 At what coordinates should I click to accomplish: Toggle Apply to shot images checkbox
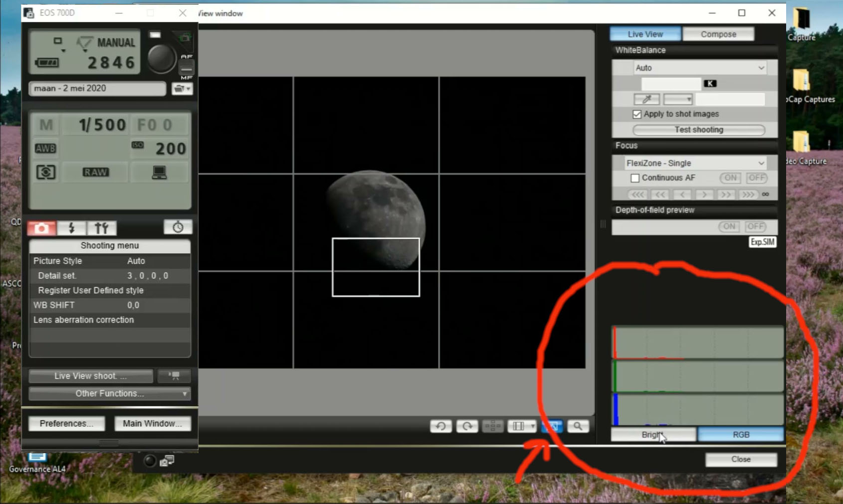click(x=637, y=114)
